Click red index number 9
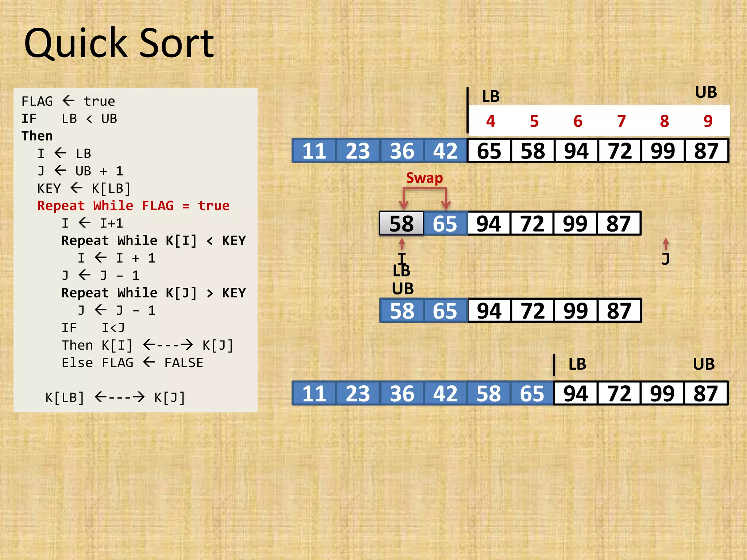 [708, 121]
